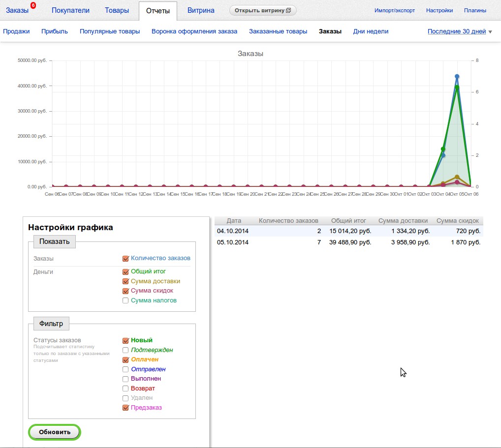Open the Дни недели report
Image resolution: width=501 pixels, height=448 pixels.
[x=371, y=31]
